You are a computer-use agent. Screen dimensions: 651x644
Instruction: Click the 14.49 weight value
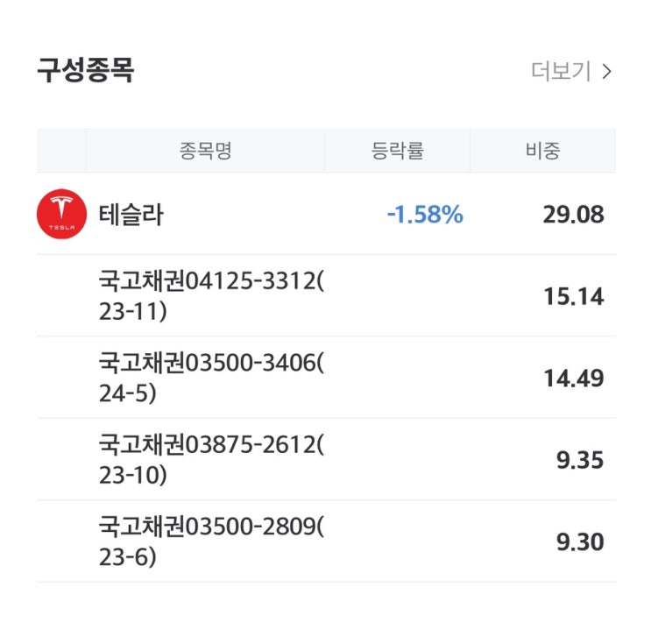click(573, 379)
